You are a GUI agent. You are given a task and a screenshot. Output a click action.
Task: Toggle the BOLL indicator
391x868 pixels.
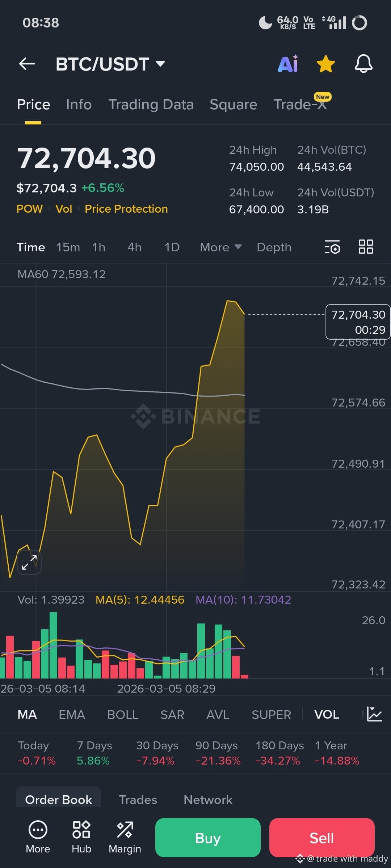(123, 715)
